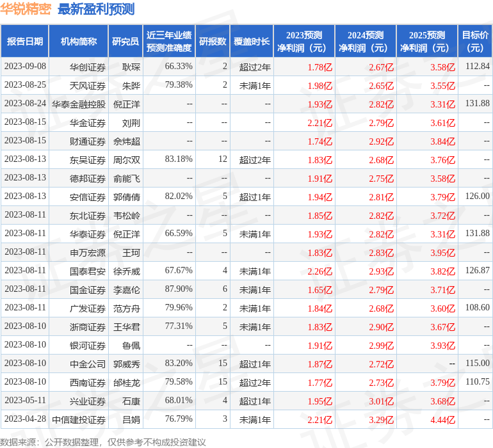The width and height of the screenshot is (493, 448).
Task: Click researcher 郭倩倩
Action: click(127, 197)
